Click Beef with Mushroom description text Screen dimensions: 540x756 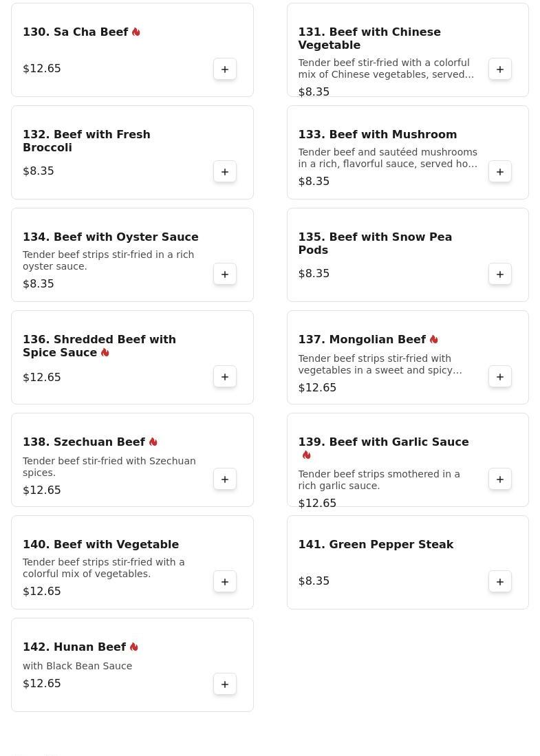tap(388, 158)
